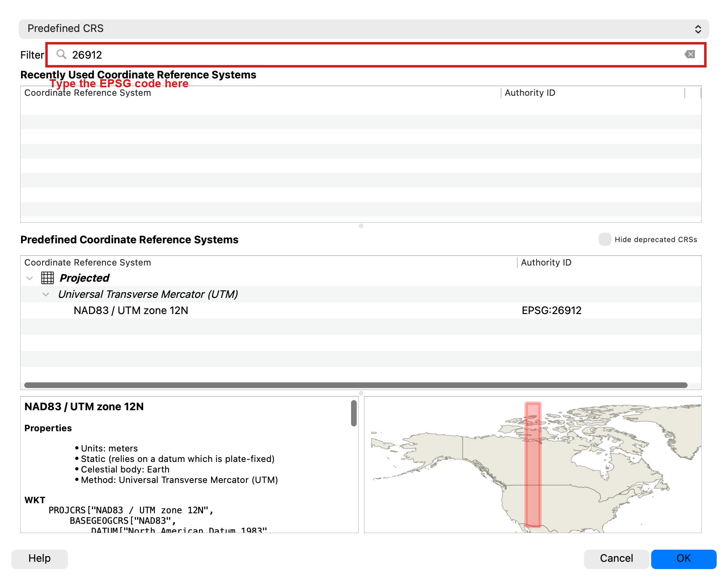This screenshot has width=728, height=582.
Task: Click the PROJCRS WKT line
Action: (131, 510)
